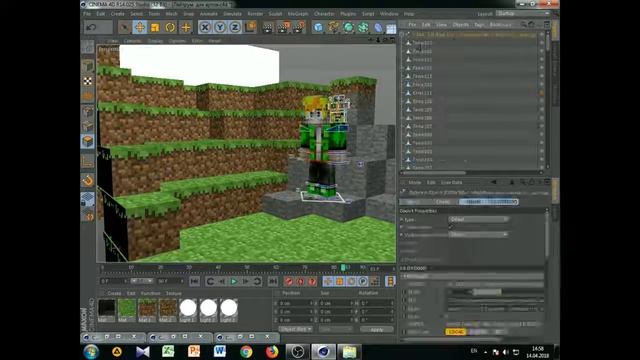The width and height of the screenshot is (640, 360).
Task: Click orange Enable Snap magnet icon
Action: coord(88,180)
